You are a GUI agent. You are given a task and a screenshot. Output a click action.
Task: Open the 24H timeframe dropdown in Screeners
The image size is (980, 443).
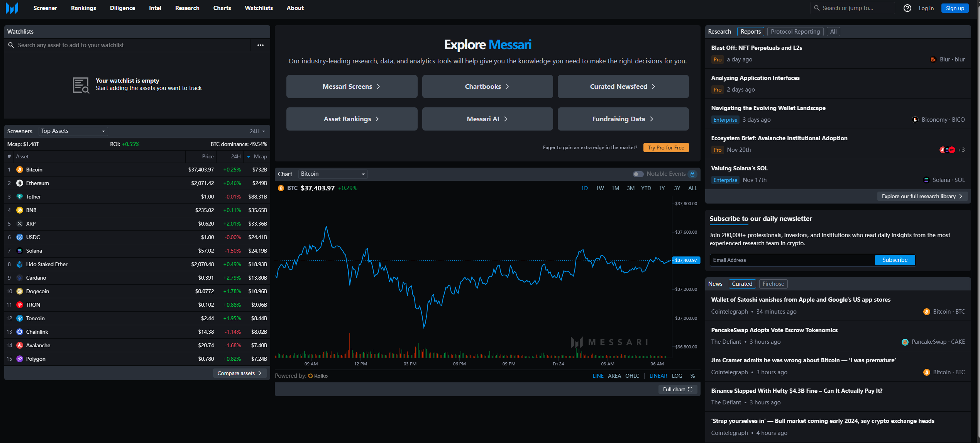click(257, 131)
